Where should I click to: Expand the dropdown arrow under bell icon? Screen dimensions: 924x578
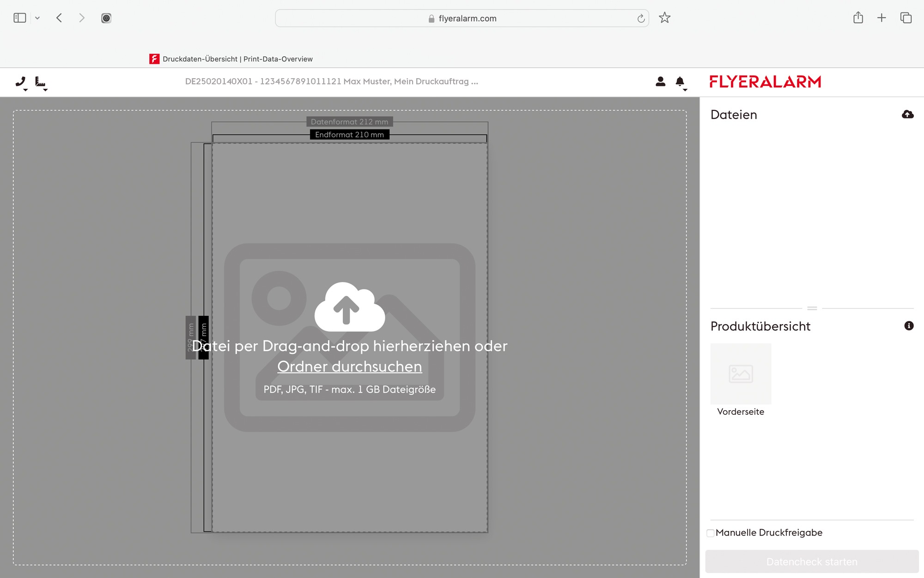tap(685, 90)
